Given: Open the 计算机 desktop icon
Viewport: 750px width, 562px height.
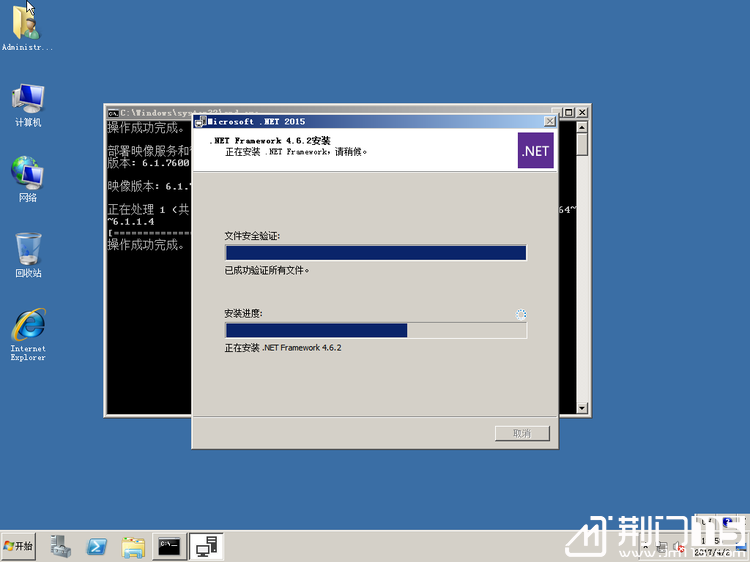Looking at the screenshot, I should 28,105.
